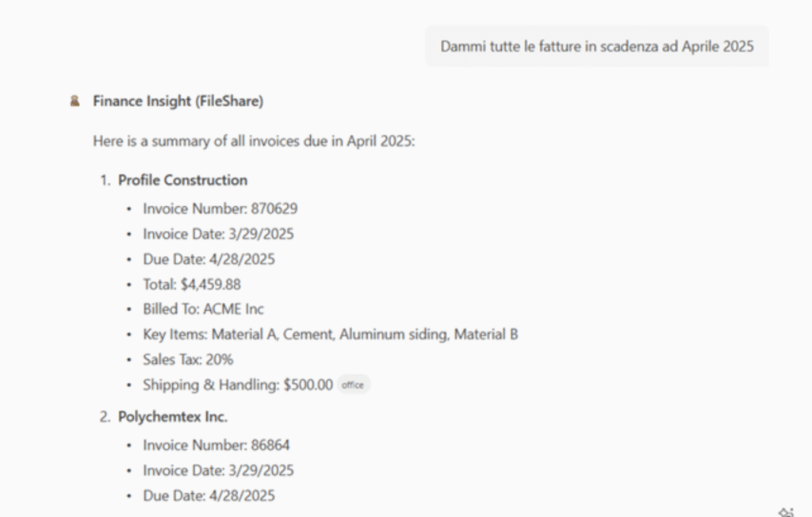Click the Polychemtex Inc. heading
812x517 pixels.
click(173, 416)
